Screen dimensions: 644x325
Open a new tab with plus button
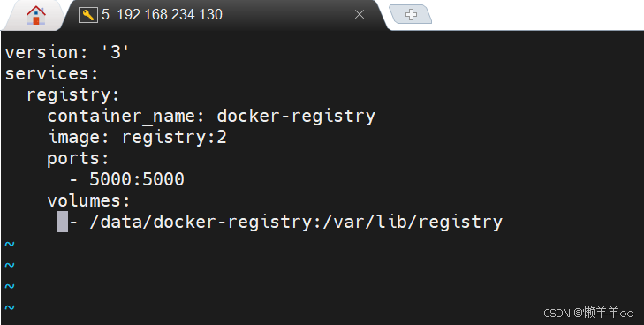pos(410,14)
